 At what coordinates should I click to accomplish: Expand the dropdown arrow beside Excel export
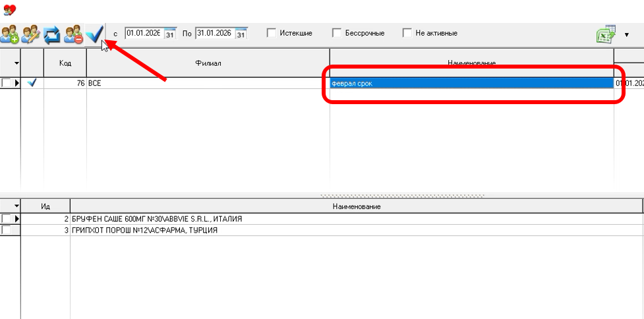point(627,35)
